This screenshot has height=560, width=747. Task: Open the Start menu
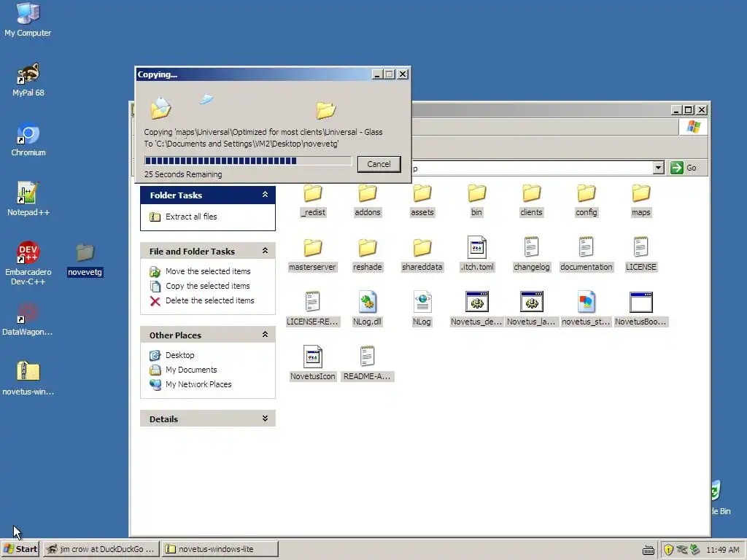click(20, 549)
